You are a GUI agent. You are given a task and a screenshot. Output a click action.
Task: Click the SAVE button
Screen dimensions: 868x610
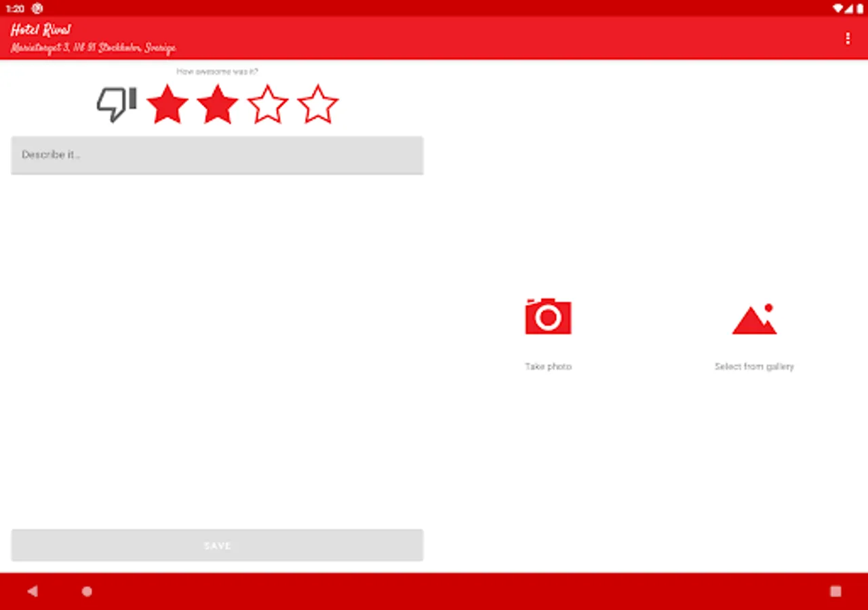coord(217,546)
